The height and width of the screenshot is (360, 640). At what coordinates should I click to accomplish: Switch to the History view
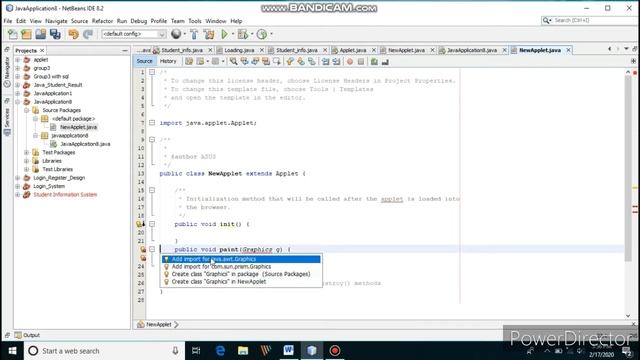click(168, 61)
